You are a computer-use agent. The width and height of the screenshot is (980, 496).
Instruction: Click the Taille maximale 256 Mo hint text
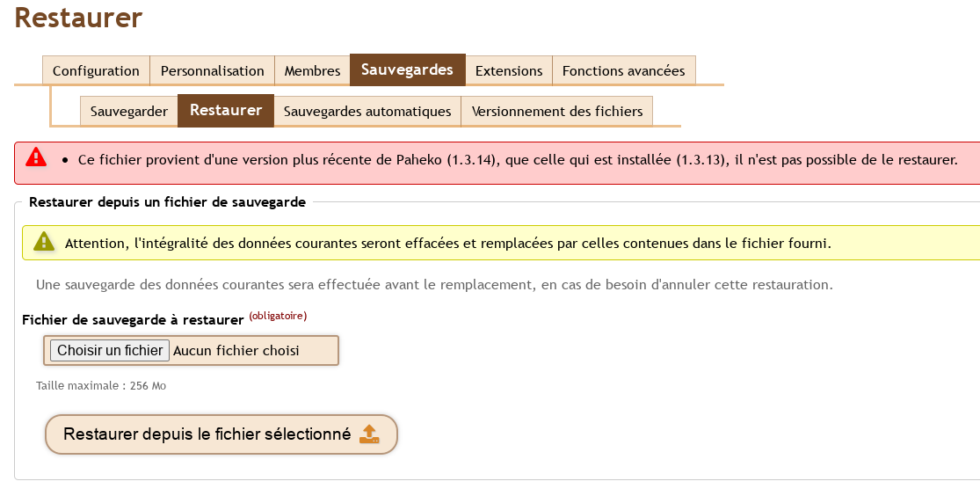coord(100,386)
